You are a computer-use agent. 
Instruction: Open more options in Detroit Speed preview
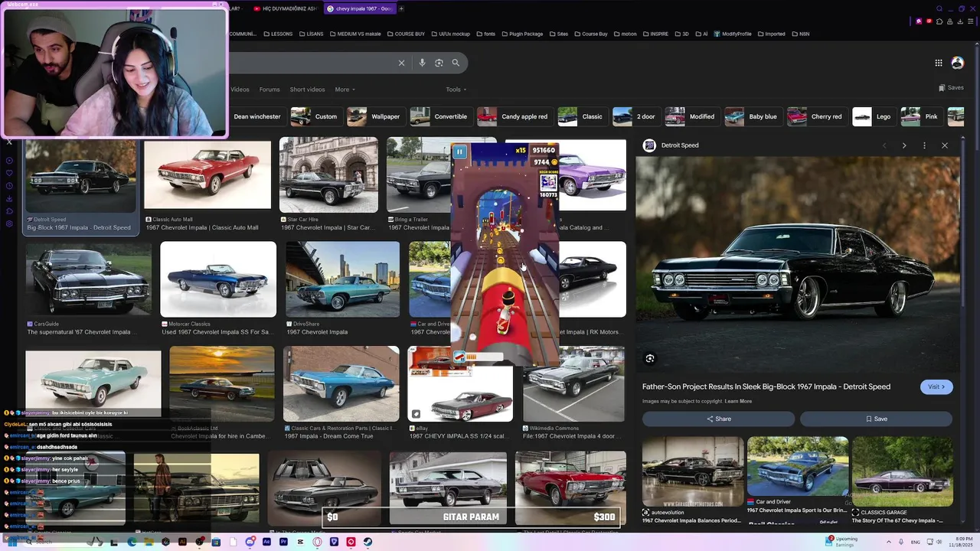[x=924, y=145]
